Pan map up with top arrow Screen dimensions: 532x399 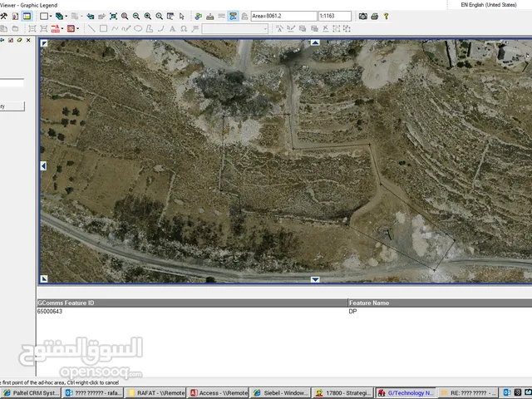click(x=315, y=42)
